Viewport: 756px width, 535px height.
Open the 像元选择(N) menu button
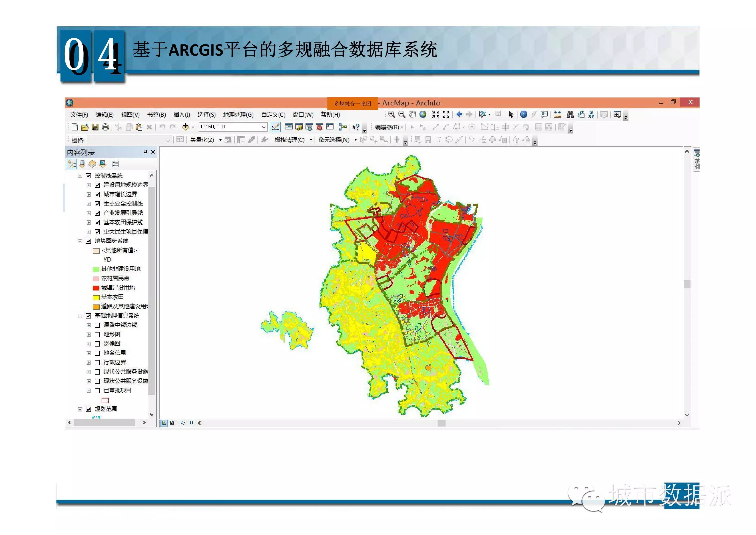click(338, 140)
